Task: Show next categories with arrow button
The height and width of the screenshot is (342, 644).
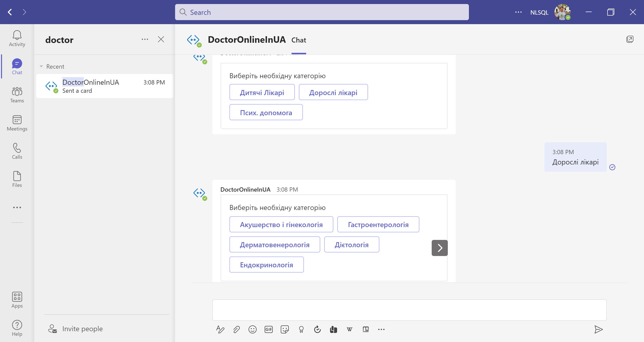Action: coord(439,248)
